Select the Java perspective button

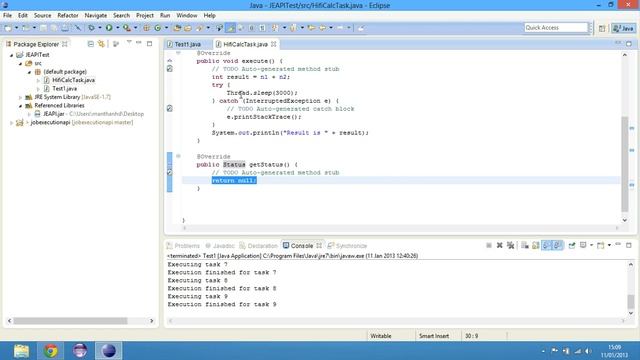coord(623,28)
